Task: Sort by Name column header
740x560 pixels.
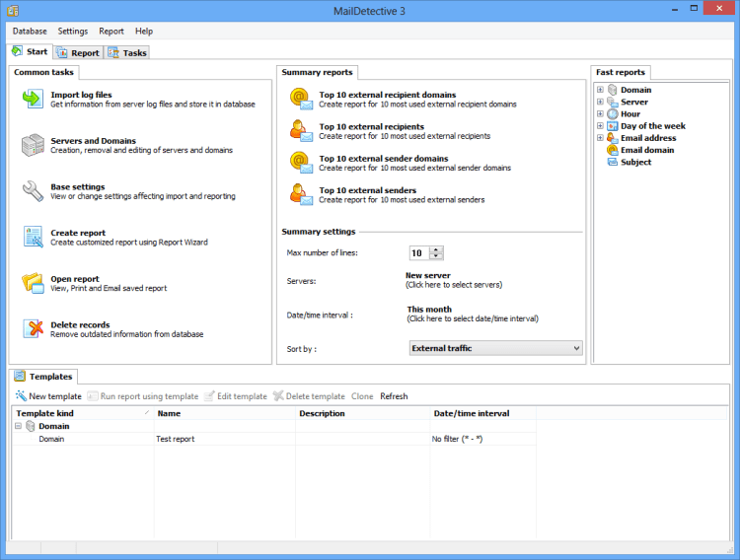Action: tap(225, 413)
